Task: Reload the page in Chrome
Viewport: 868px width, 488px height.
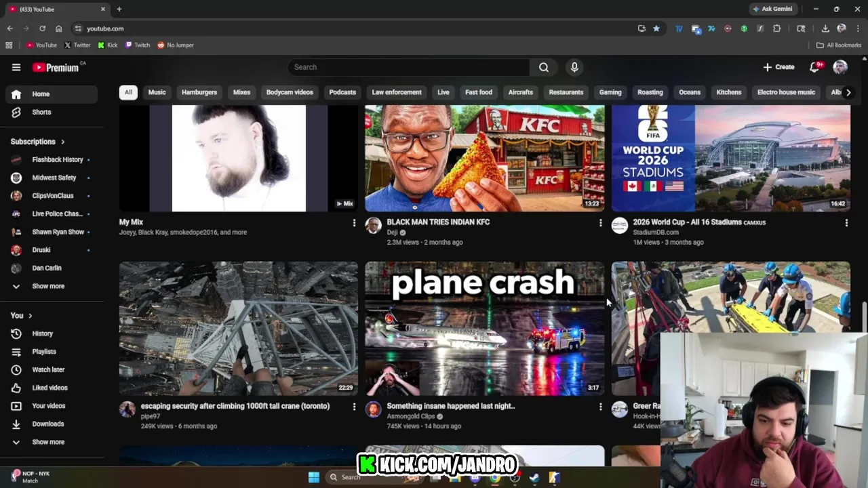Action: coord(42,28)
